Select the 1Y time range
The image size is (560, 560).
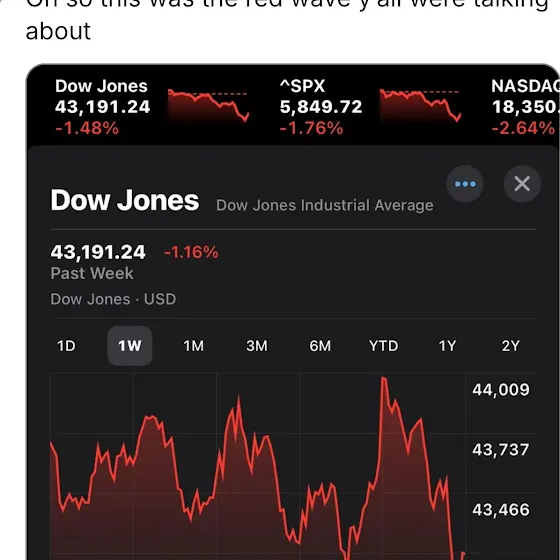point(447,346)
